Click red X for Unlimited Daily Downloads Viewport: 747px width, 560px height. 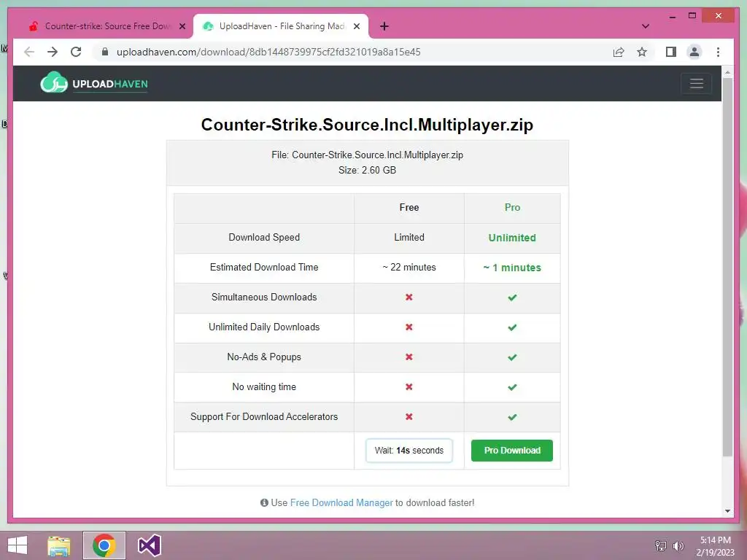[409, 327]
